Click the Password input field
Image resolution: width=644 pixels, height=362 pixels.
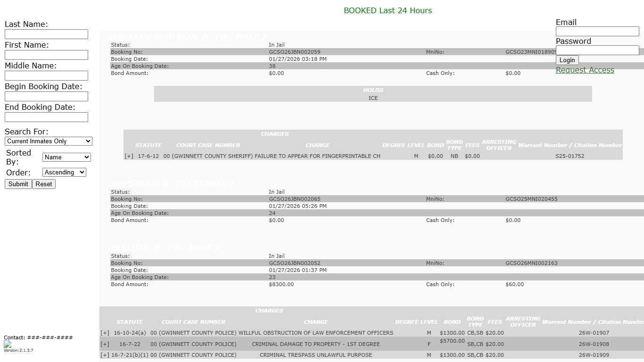click(597, 50)
